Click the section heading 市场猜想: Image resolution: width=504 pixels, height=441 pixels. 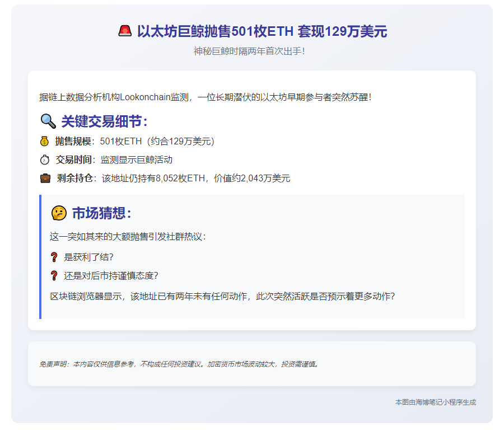[x=102, y=213]
